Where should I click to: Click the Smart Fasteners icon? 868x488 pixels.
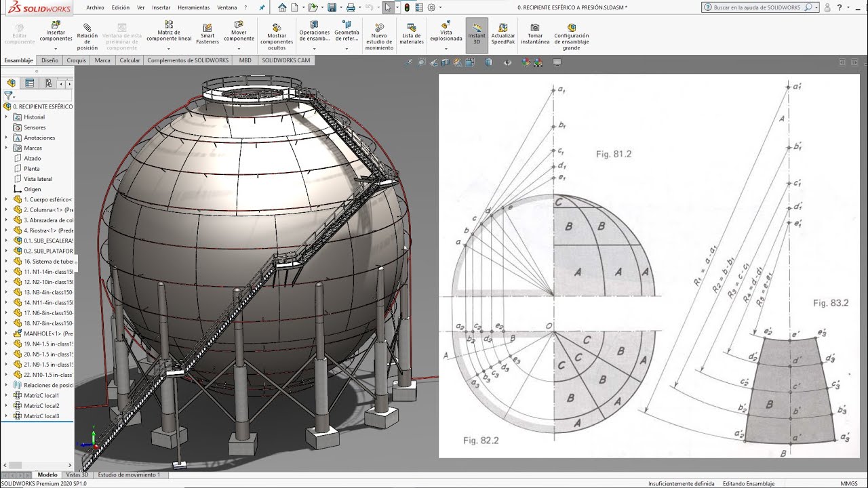click(x=208, y=34)
